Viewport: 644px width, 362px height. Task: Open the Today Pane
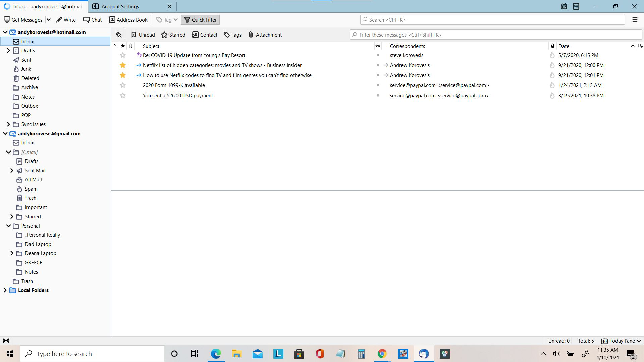point(621,341)
